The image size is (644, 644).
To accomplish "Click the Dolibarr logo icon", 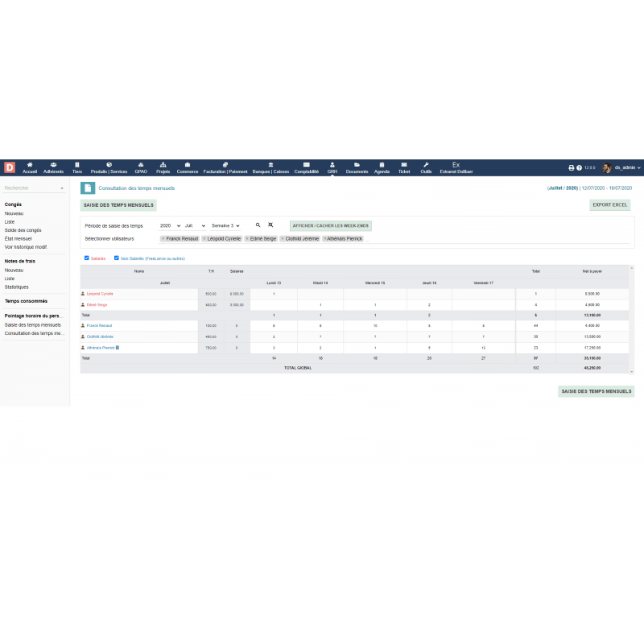I will point(10,167).
